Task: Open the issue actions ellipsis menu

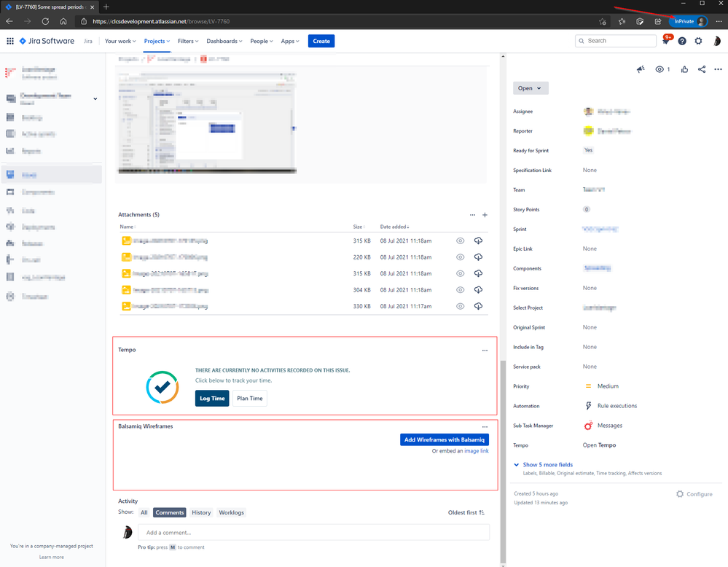Action: [x=719, y=69]
